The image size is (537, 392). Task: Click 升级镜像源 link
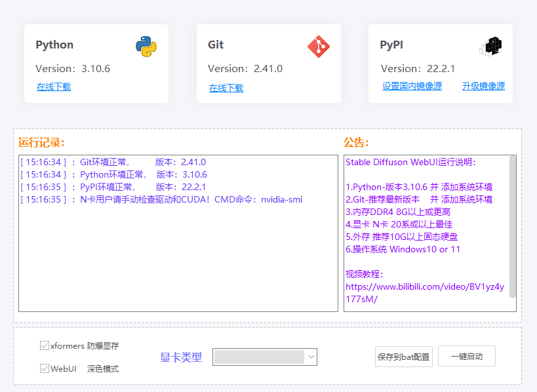pyautogui.click(x=483, y=87)
